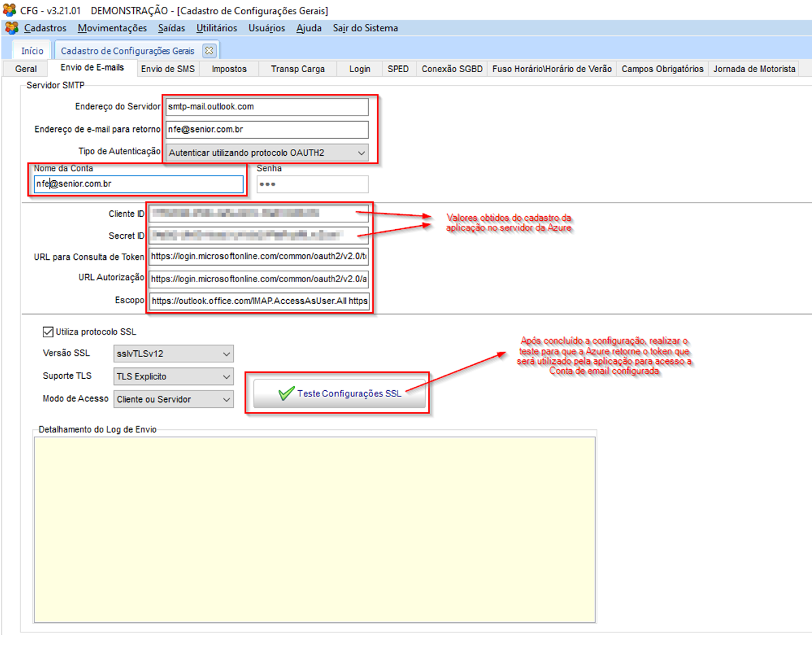Switch to the Login tab

[359, 69]
